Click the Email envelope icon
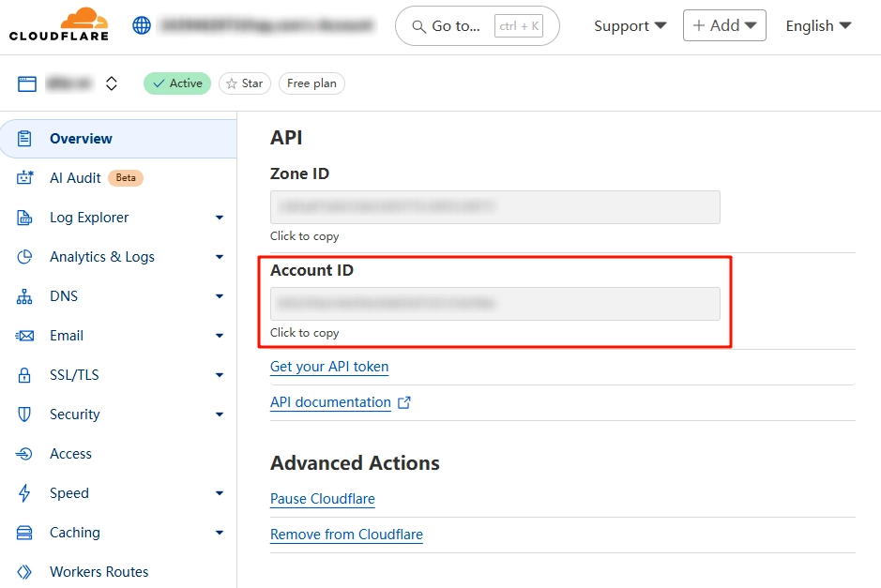 tap(25, 336)
